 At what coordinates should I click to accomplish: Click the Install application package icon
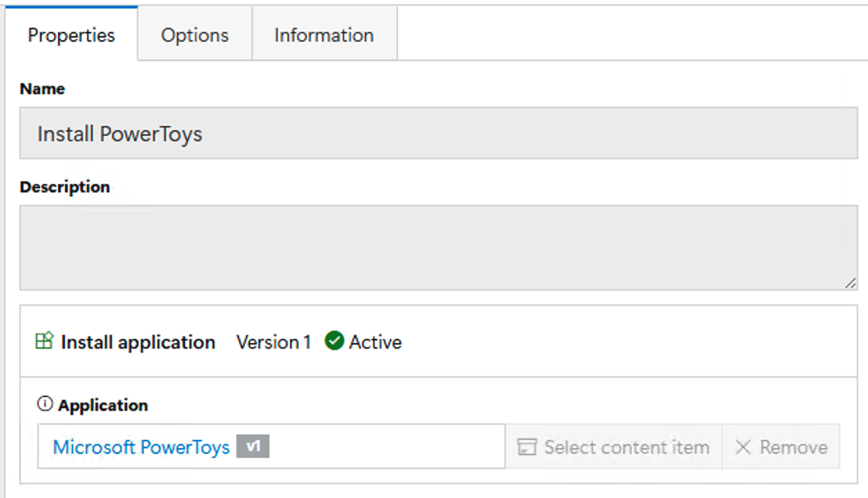click(x=44, y=341)
